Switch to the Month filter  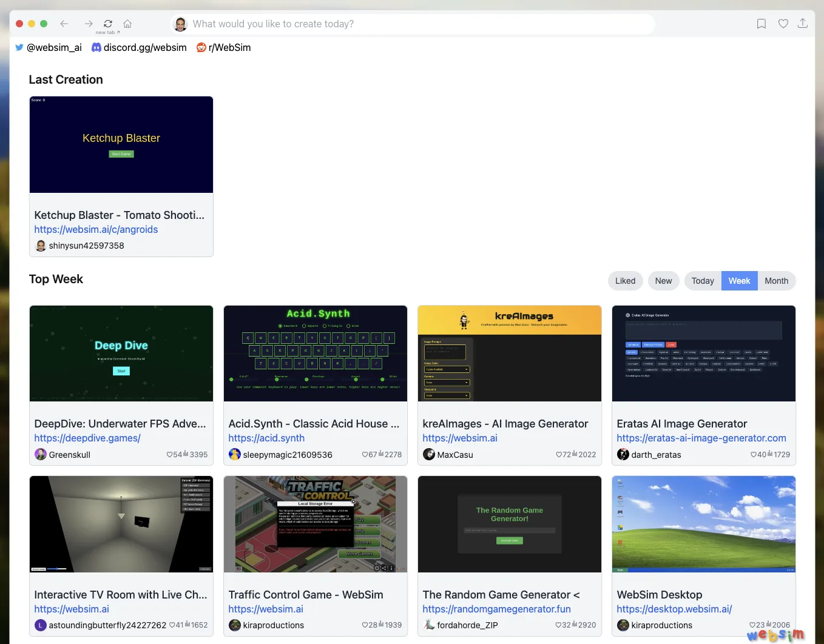[x=777, y=281]
